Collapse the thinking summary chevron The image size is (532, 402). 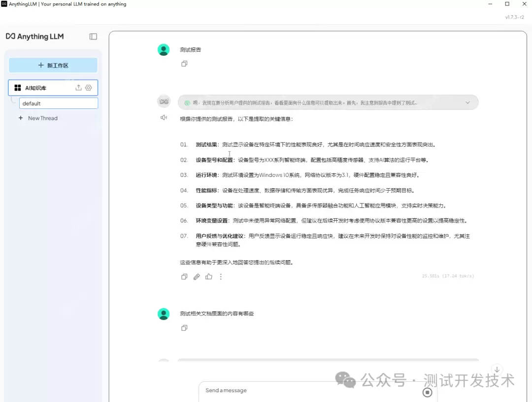467,102
